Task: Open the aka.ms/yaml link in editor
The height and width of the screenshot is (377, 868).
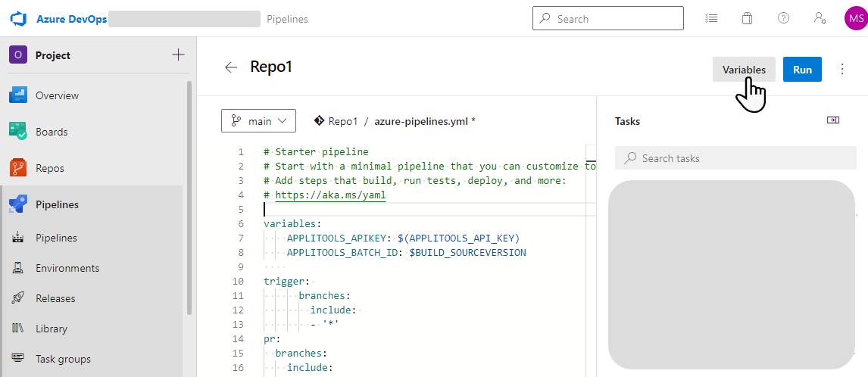Action: coord(330,195)
